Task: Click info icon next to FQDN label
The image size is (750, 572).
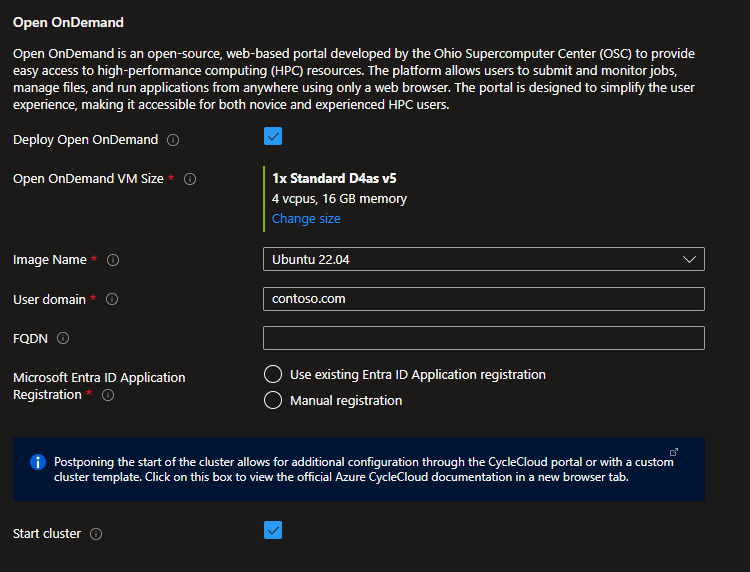Action: (x=63, y=338)
